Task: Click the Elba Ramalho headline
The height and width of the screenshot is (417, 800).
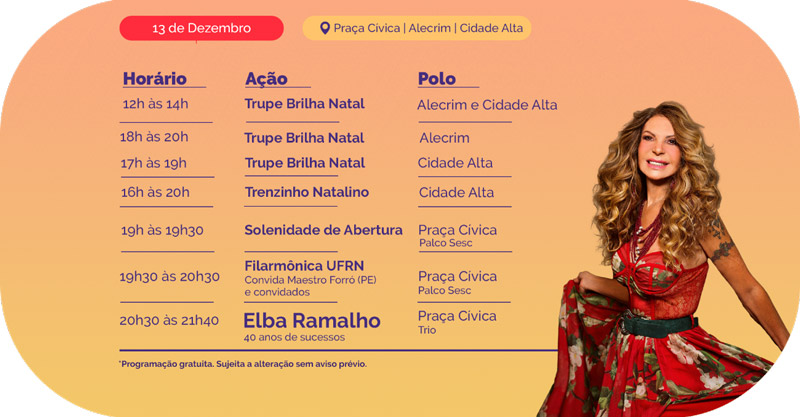Action: pyautogui.click(x=312, y=321)
